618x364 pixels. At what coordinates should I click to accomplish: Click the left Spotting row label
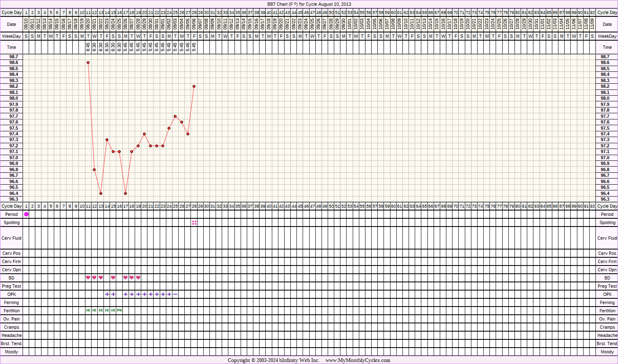[x=11, y=222]
